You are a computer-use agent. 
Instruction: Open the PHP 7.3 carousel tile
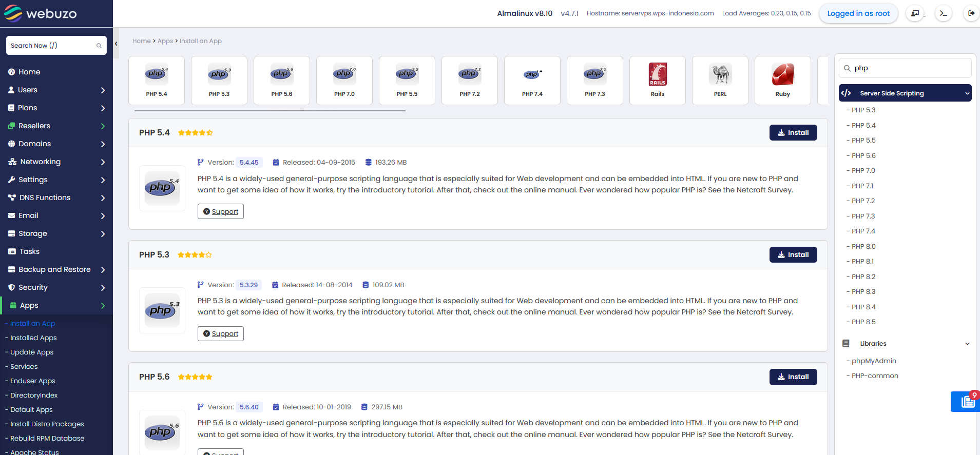coord(595,81)
